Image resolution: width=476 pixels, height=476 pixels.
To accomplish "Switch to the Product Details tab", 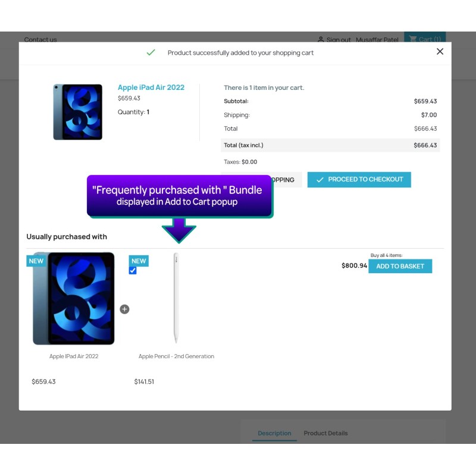I will [325, 433].
